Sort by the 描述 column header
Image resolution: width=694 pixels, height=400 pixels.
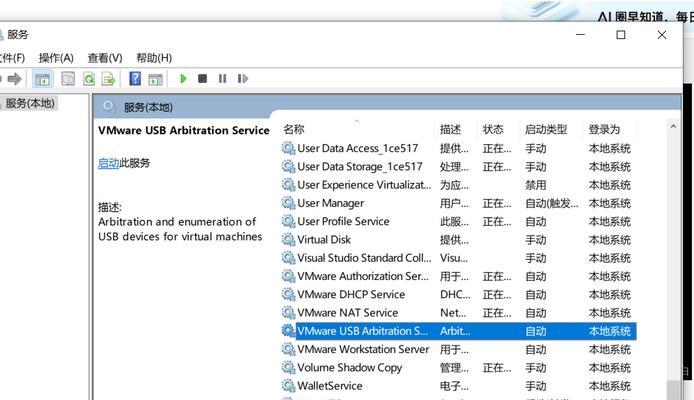point(451,129)
